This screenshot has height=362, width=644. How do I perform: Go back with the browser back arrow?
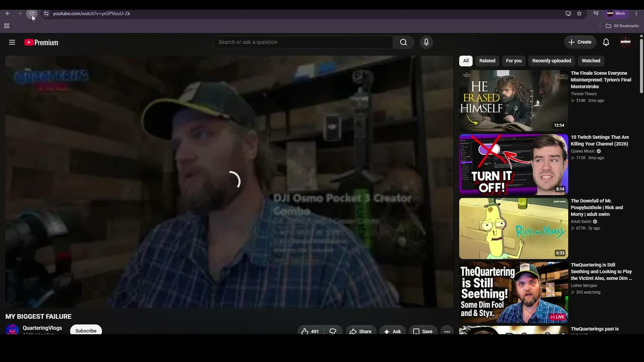pos(8,14)
